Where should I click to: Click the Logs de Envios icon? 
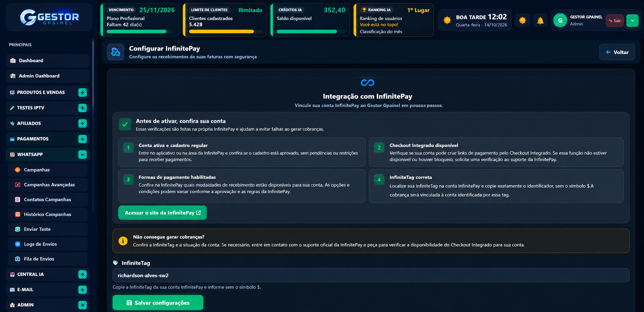coord(18,244)
